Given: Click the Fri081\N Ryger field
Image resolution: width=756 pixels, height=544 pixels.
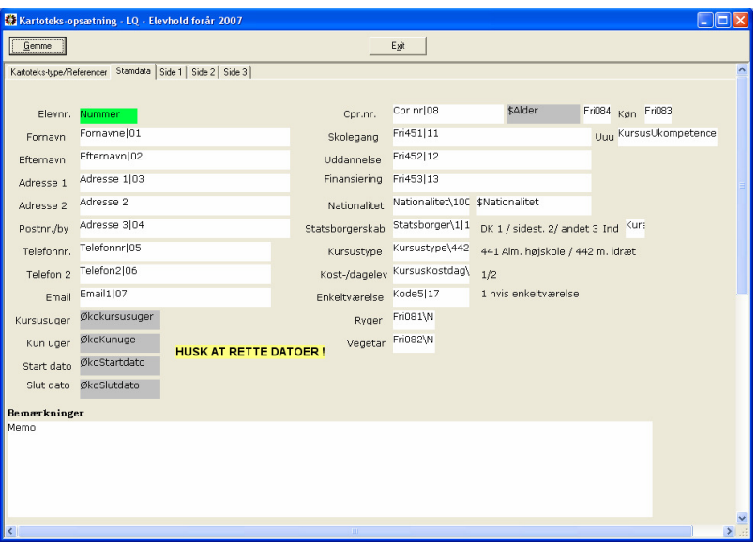Looking at the screenshot, I should click(x=414, y=320).
